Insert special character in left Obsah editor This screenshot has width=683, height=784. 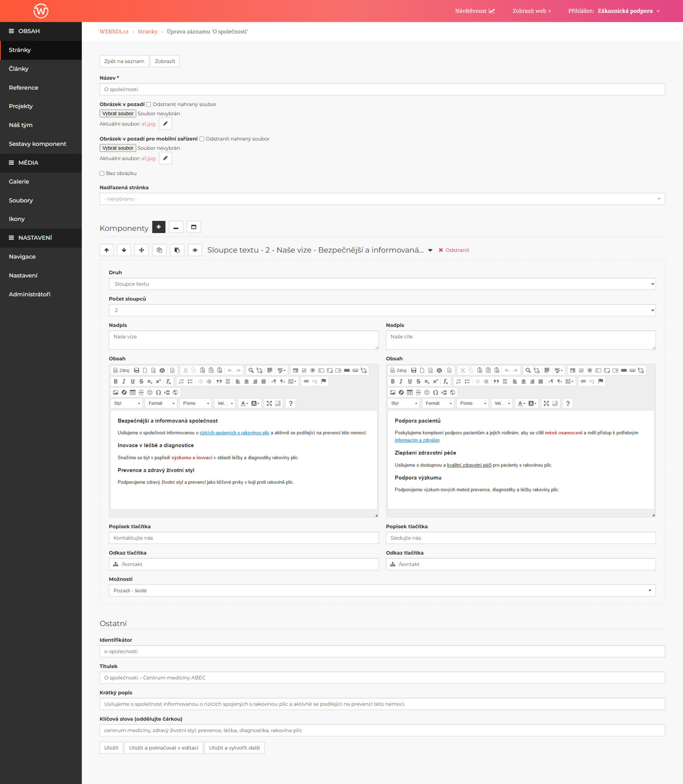(158, 392)
